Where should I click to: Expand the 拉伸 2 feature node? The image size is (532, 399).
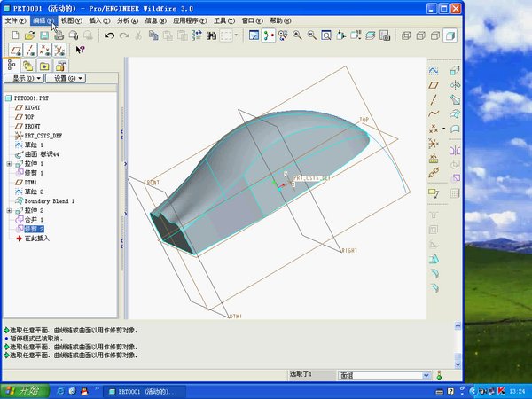click(x=9, y=211)
